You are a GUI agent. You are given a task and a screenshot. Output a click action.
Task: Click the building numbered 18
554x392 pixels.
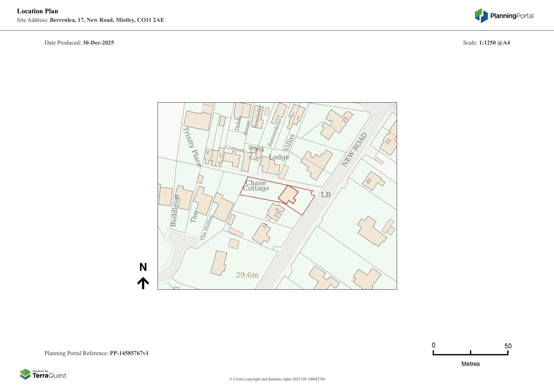[372, 181]
